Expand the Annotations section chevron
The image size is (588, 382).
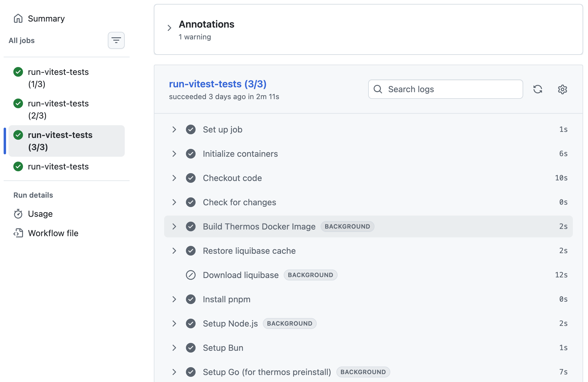(x=169, y=28)
